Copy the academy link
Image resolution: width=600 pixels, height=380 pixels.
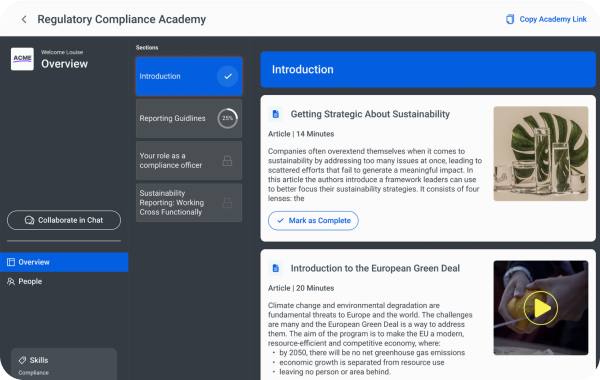click(x=546, y=19)
